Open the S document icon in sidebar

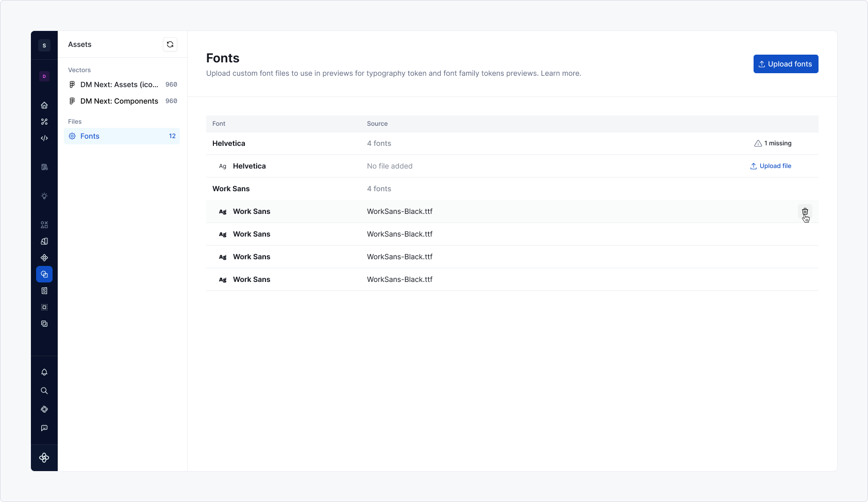tap(44, 291)
